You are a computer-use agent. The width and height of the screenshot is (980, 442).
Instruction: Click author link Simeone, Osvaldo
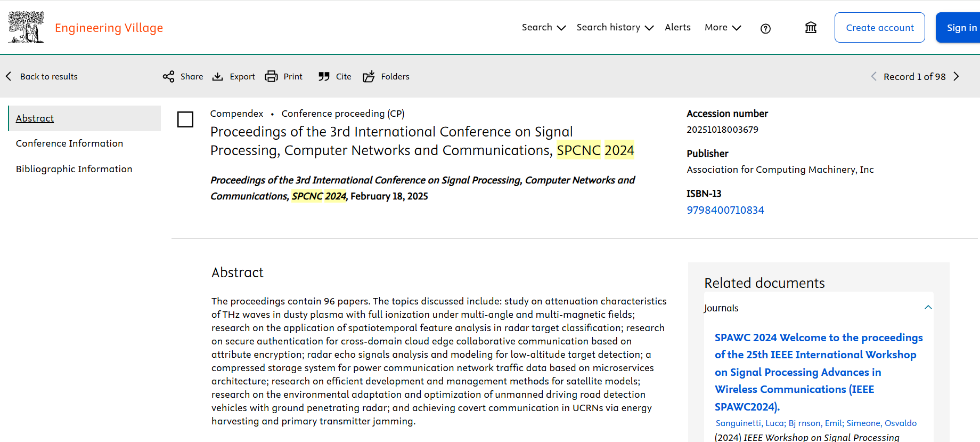pyautogui.click(x=881, y=423)
